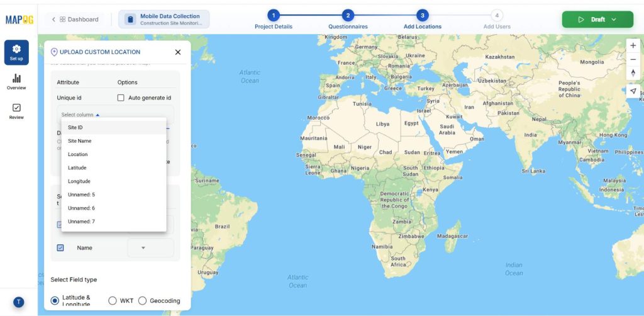The image size is (644, 316).
Task: Open the Overview bar chart icon
Action: click(x=16, y=78)
